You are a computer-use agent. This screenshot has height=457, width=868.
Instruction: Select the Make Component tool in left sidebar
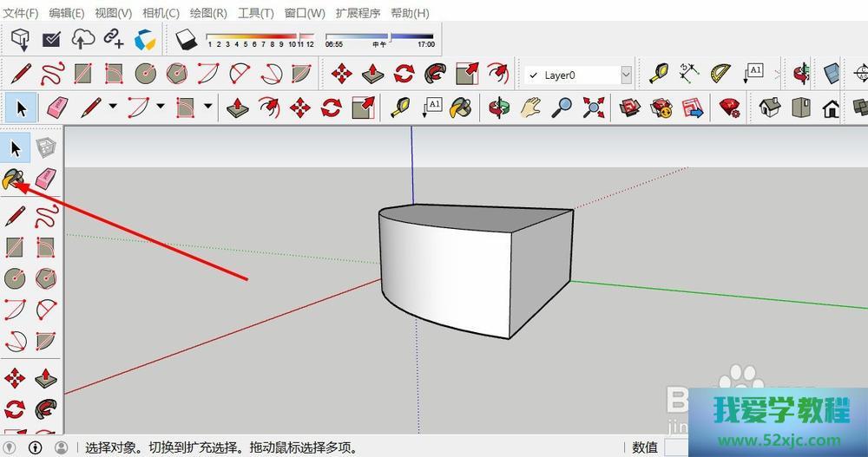tap(46, 148)
